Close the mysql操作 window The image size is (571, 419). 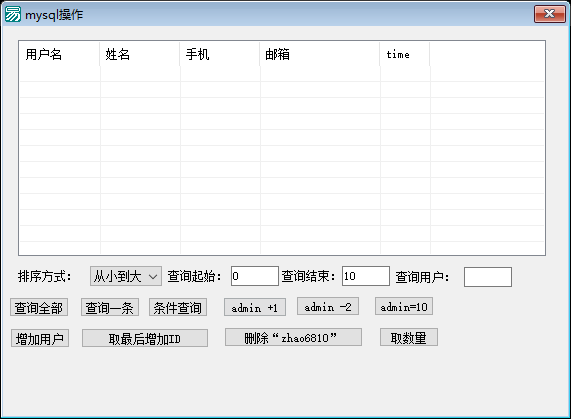pos(550,14)
